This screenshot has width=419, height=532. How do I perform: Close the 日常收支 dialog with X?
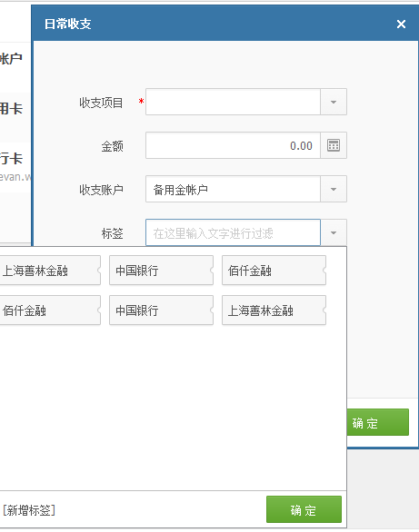coord(401,25)
